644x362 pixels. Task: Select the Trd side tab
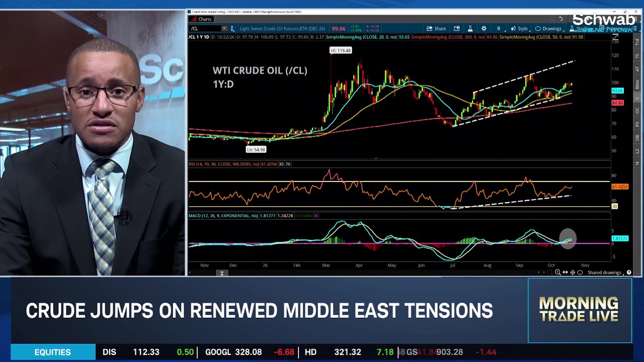pyautogui.click(x=637, y=42)
